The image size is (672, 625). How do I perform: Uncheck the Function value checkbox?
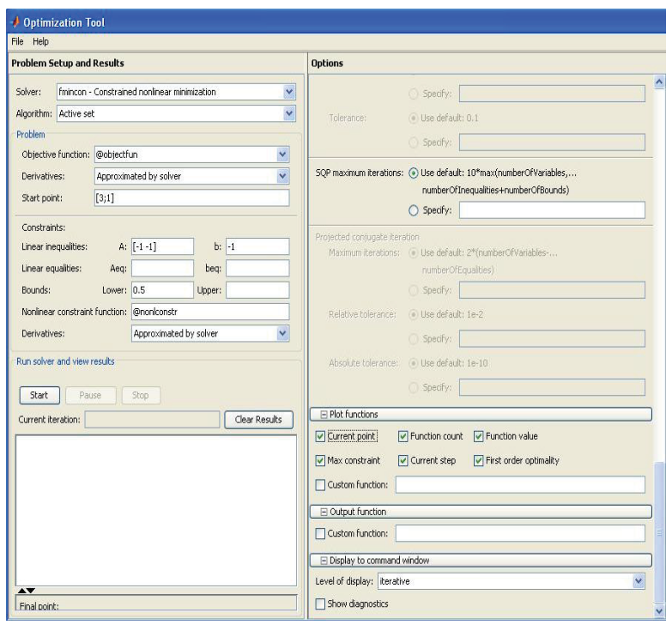tap(478, 436)
